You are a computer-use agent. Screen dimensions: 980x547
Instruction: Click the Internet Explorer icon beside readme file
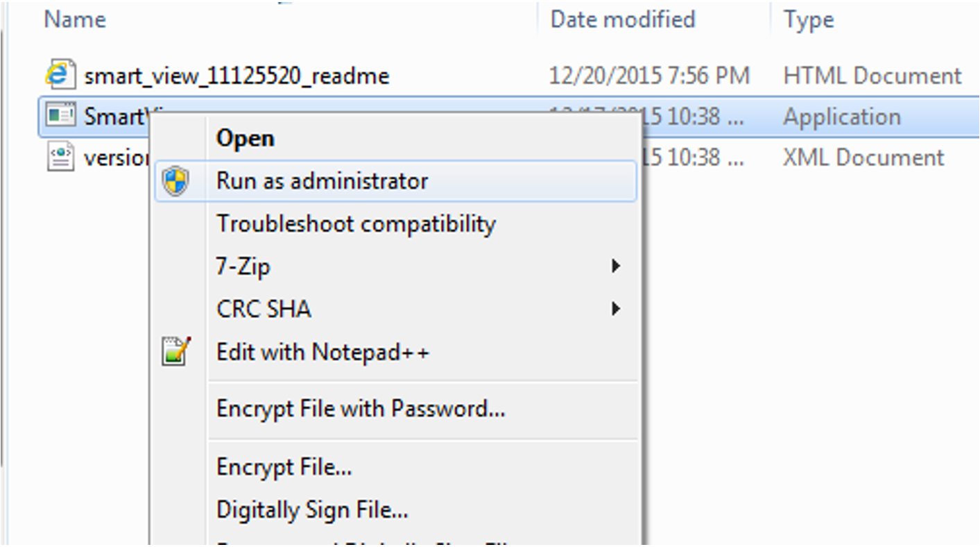tap(60, 75)
